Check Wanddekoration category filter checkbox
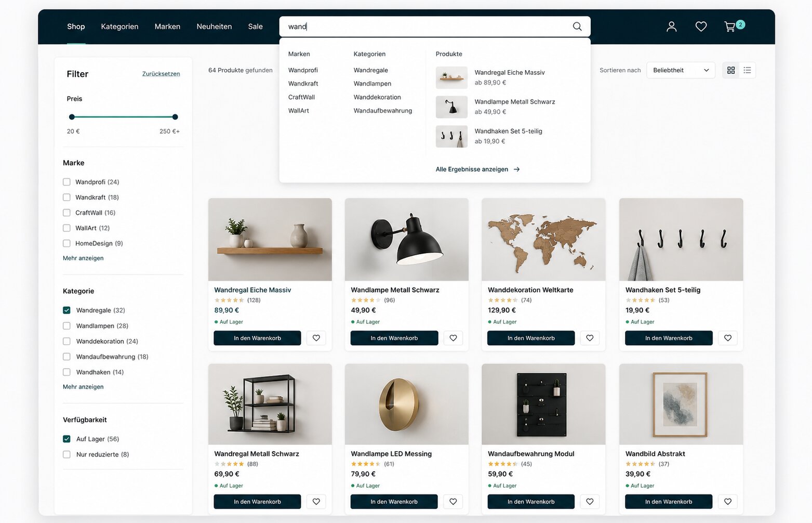Image resolution: width=812 pixels, height=523 pixels. [66, 342]
